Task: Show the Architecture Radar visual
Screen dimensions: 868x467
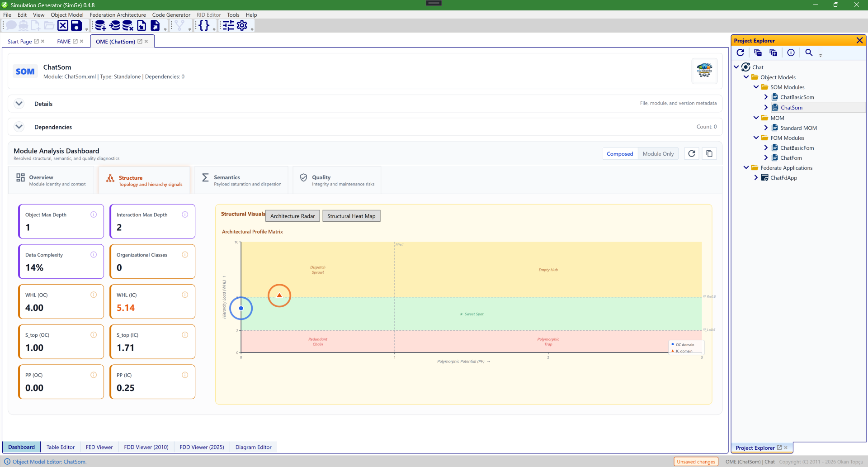Action: (x=292, y=216)
